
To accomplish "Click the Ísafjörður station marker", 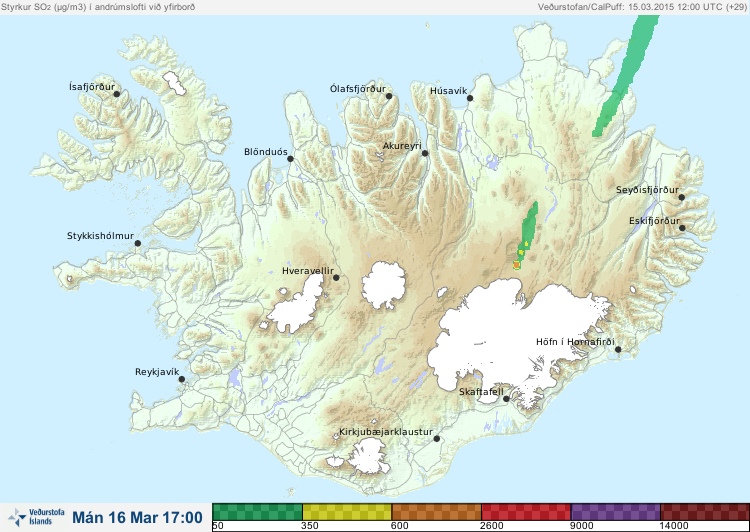I will pyautogui.click(x=117, y=94).
